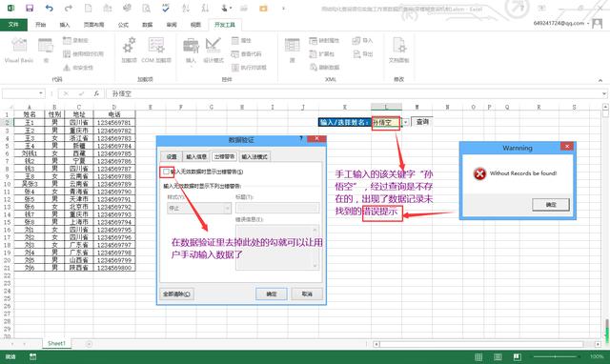Toggle Design Mode (设计模式)
This screenshot has width=610, height=364.
click(213, 50)
